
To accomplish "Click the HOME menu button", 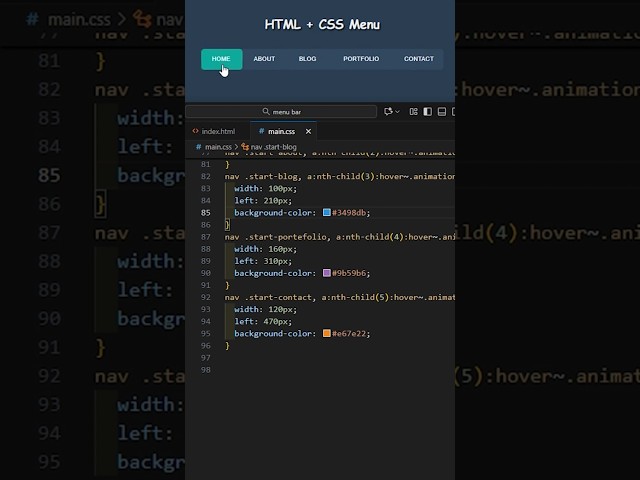I will pyautogui.click(x=221, y=59).
